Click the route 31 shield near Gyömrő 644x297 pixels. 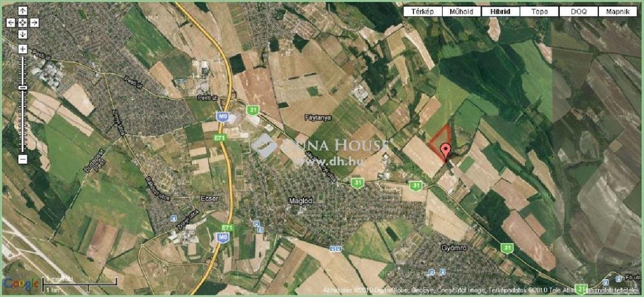click(x=507, y=247)
